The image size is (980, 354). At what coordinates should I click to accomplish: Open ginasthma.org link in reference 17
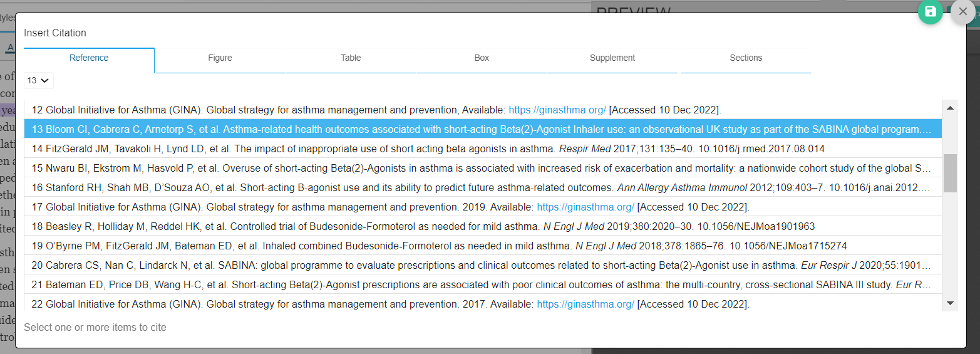click(585, 207)
